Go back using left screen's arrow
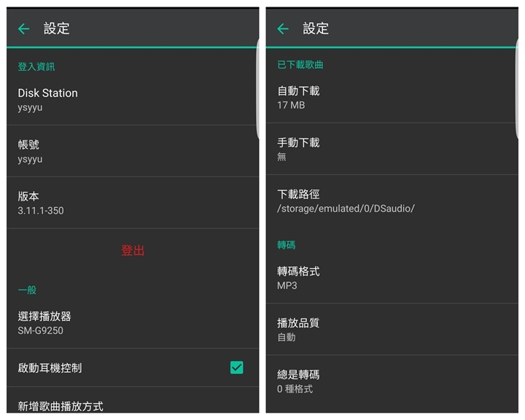The height and width of the screenshot is (420, 525). [x=24, y=29]
